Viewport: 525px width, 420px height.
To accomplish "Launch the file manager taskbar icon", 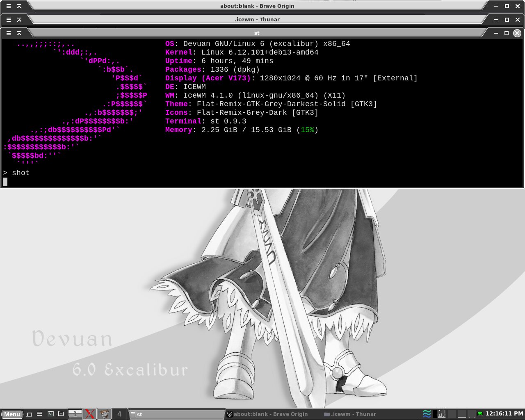I will [x=61, y=414].
